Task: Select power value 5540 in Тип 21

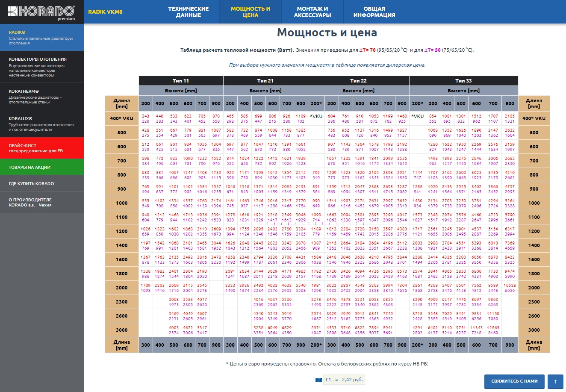Action: 301,286
